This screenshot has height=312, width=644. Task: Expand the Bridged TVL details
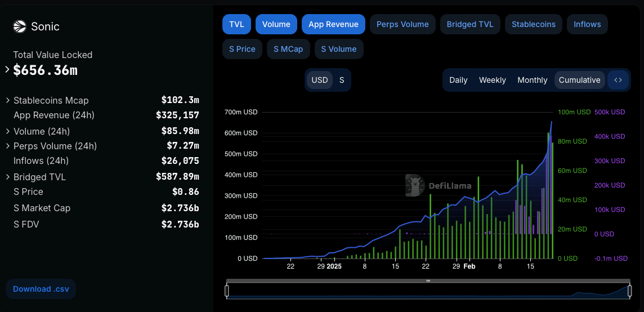click(7, 177)
